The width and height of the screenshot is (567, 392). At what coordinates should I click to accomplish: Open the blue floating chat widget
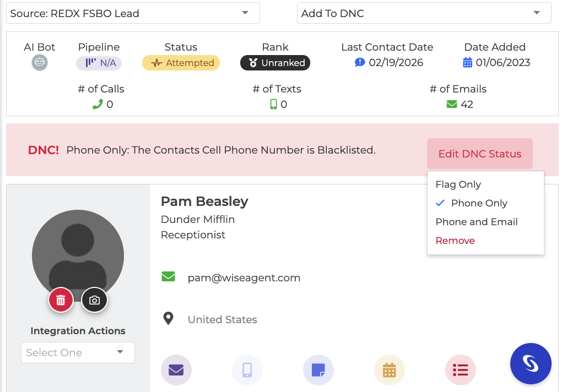pos(531,363)
